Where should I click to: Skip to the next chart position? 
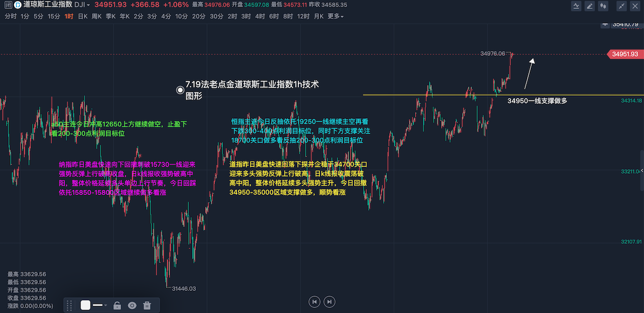[329, 301]
